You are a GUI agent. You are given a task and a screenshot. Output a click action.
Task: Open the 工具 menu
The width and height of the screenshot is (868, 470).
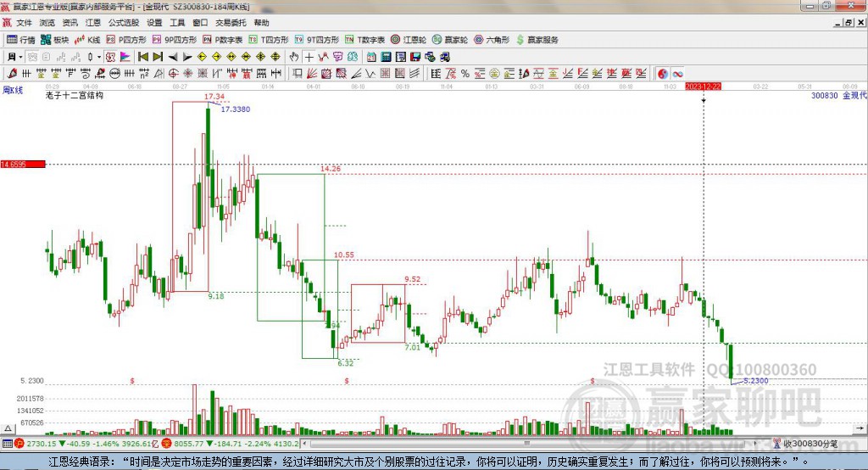point(177,23)
